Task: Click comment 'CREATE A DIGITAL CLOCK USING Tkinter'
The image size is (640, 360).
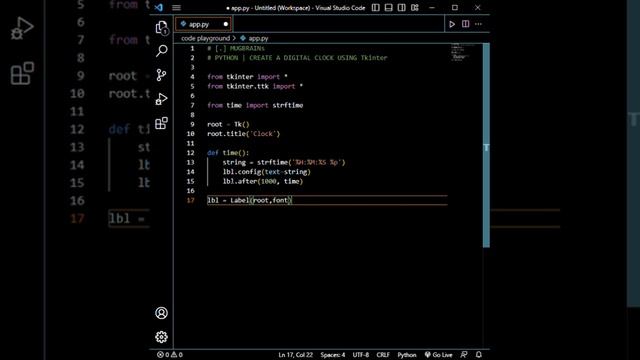Action: (318, 58)
